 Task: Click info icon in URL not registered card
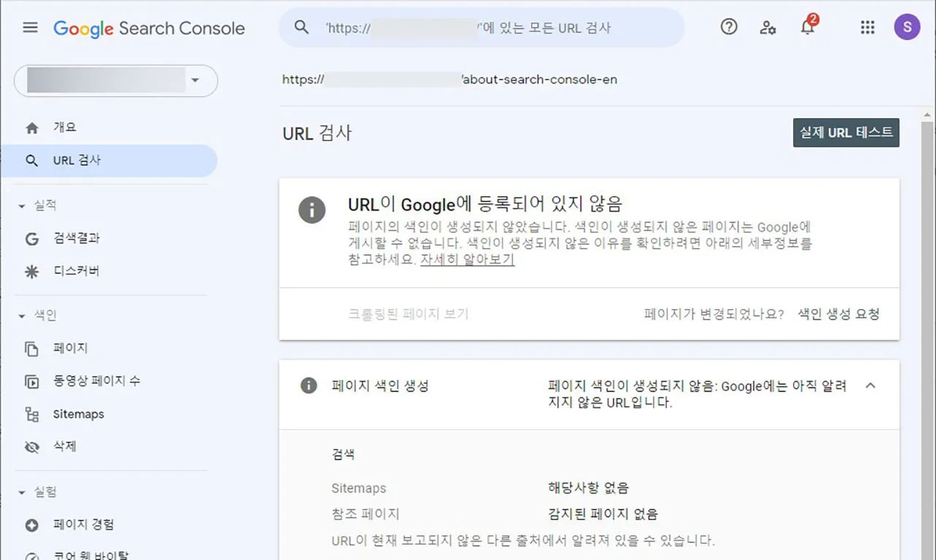[x=312, y=210]
